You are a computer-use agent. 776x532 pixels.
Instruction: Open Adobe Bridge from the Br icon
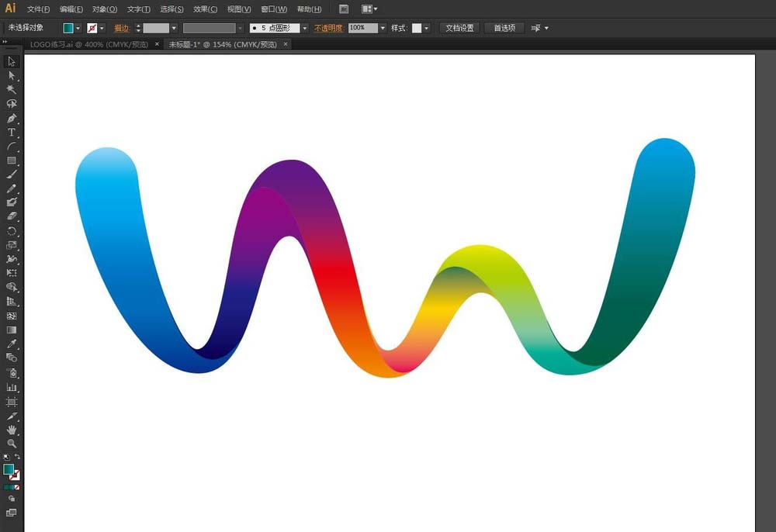coord(344,9)
